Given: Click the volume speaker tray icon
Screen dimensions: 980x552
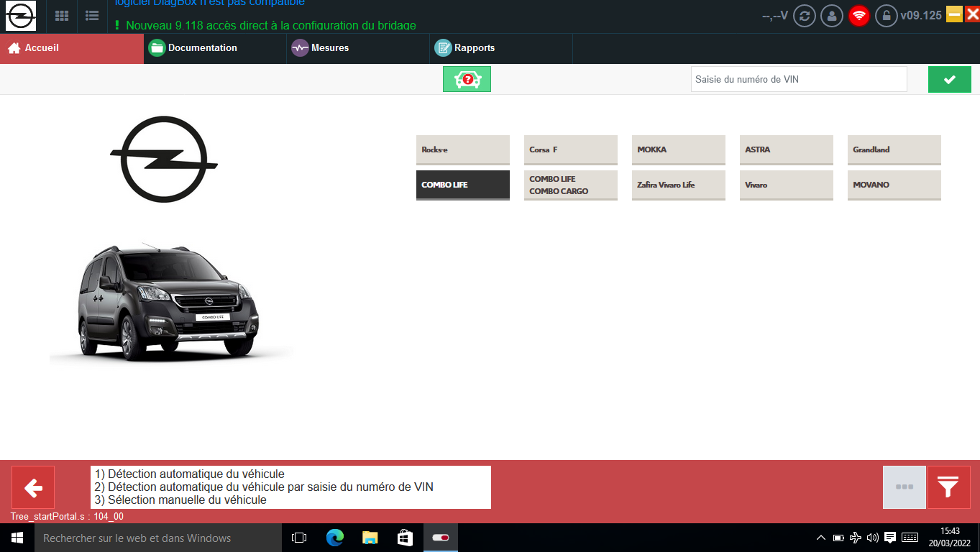Looking at the screenshot, I should click(873, 538).
